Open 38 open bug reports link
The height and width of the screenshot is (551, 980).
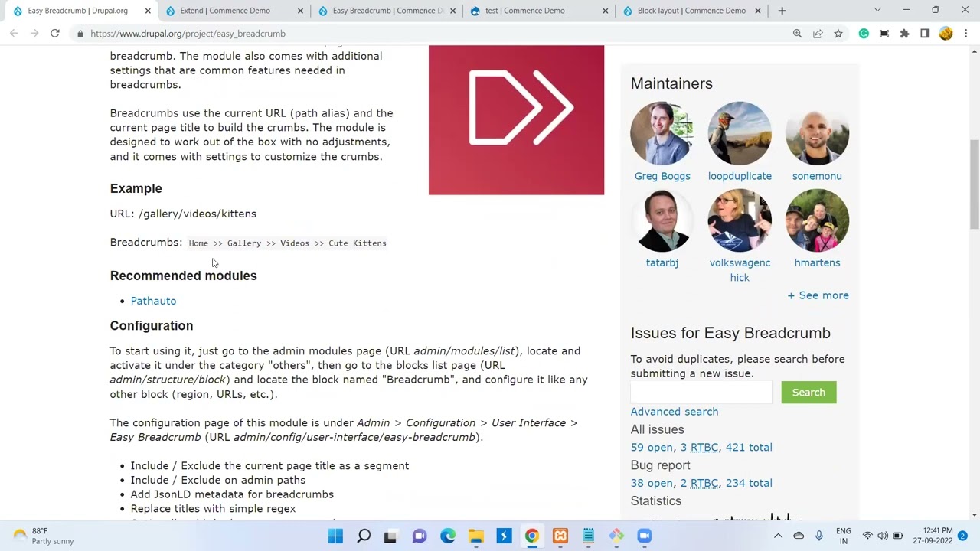pos(652,483)
